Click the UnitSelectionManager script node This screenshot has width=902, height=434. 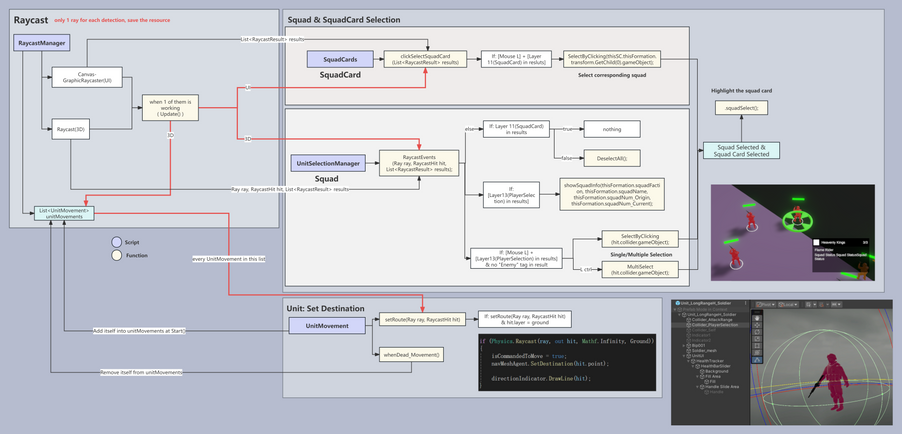click(x=328, y=163)
